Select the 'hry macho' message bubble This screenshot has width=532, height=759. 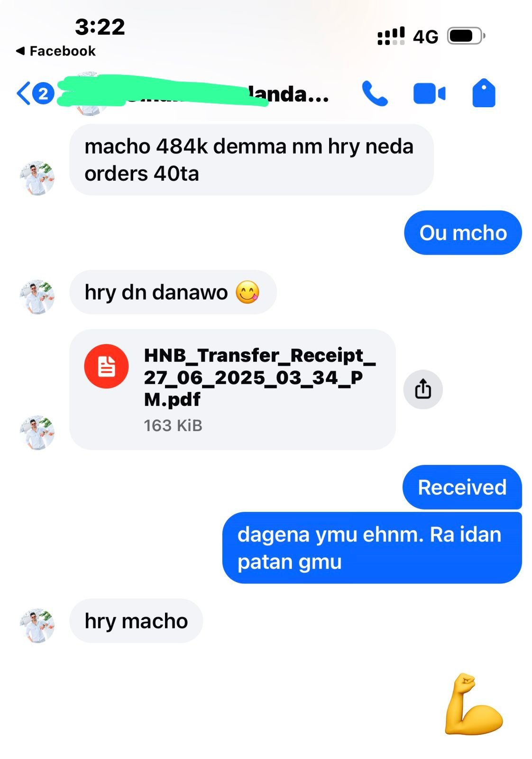(x=136, y=621)
